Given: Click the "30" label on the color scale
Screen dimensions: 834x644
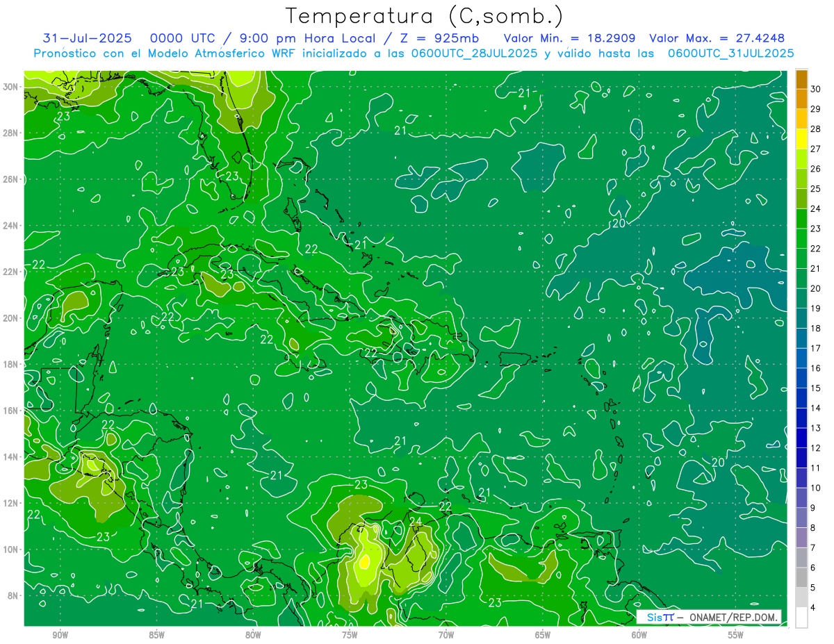Looking at the screenshot, I should (815, 89).
